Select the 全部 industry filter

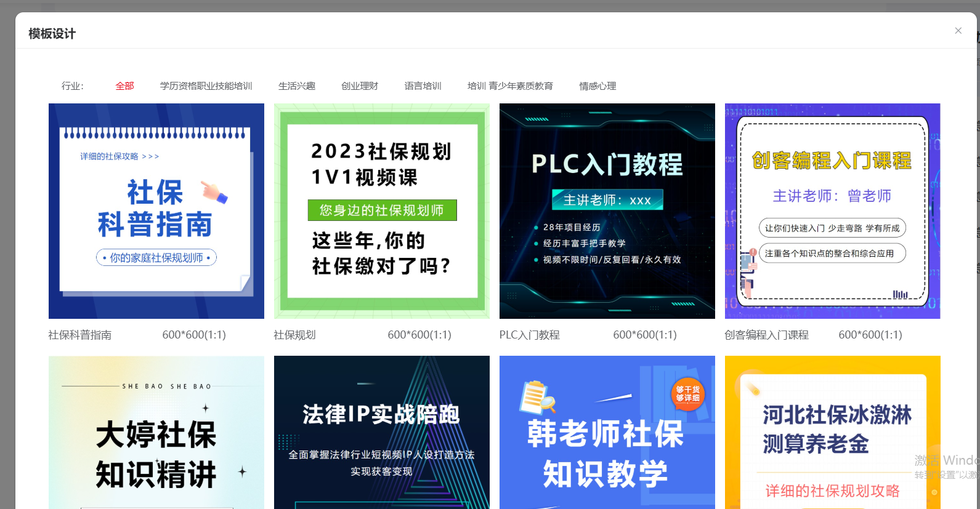(x=125, y=86)
